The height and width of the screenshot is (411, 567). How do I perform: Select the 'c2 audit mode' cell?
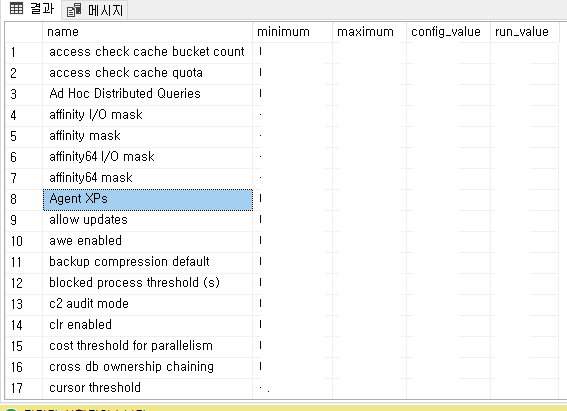pyautogui.click(x=148, y=304)
